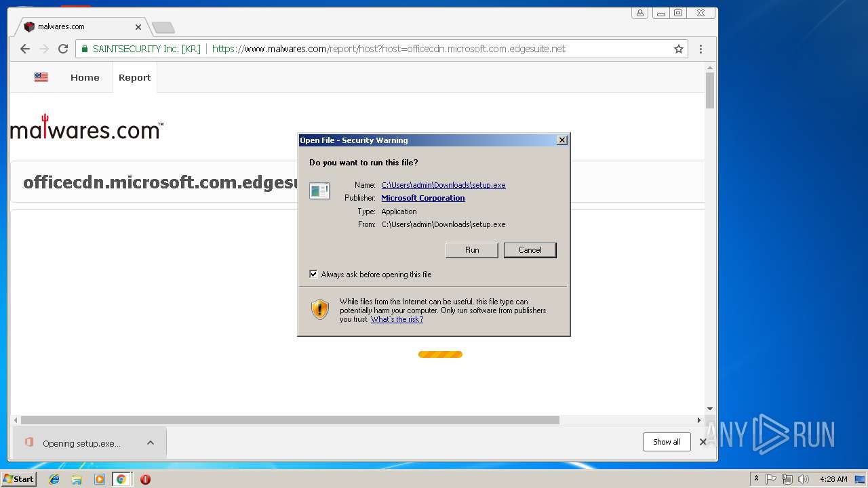The height and width of the screenshot is (488, 868).
Task: Open the Chrome three-dot menu
Action: pyautogui.click(x=701, y=49)
